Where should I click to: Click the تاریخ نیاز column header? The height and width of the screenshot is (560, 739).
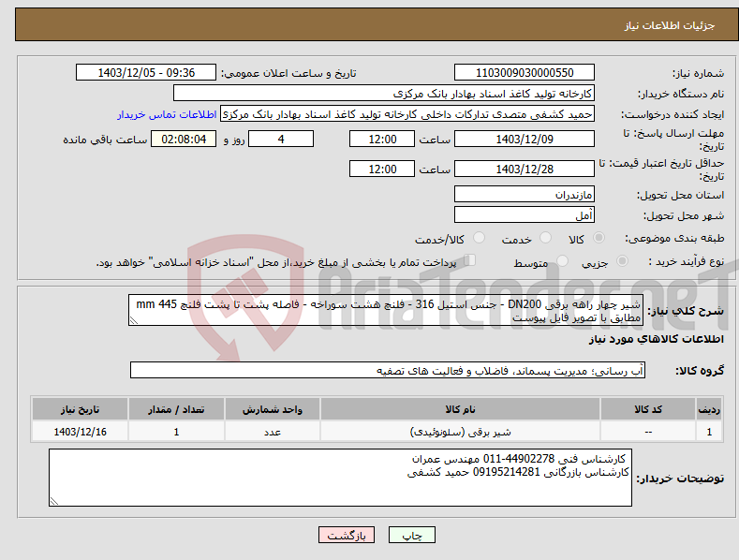coord(81,409)
